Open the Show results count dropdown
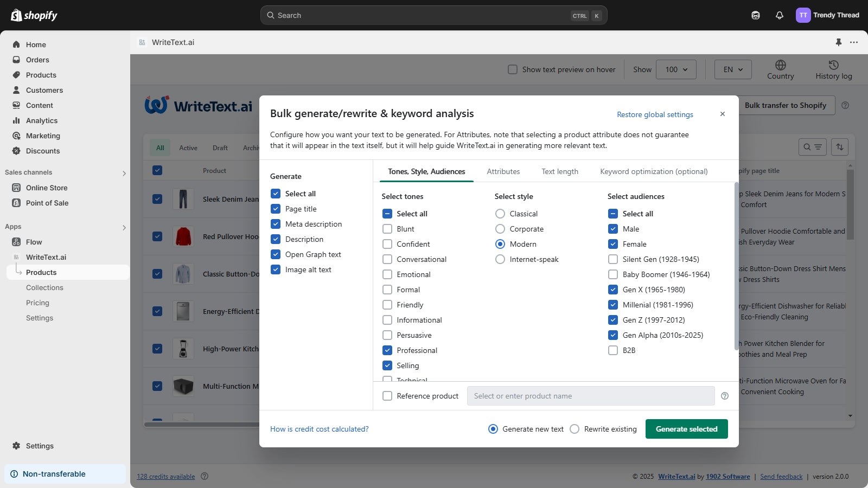Viewport: 868px width, 488px height. [x=675, y=69]
